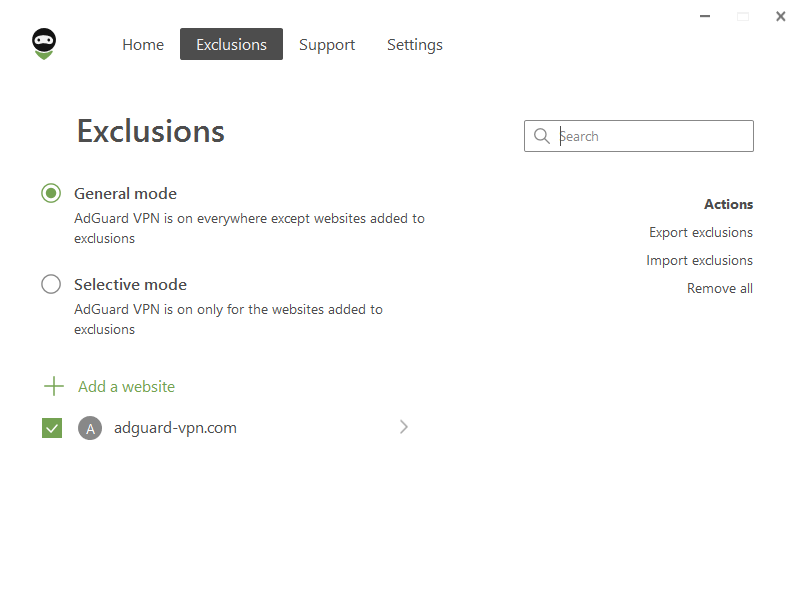The height and width of the screenshot is (600, 800).
Task: Click the magnifier icon in search box
Action: coord(541,136)
